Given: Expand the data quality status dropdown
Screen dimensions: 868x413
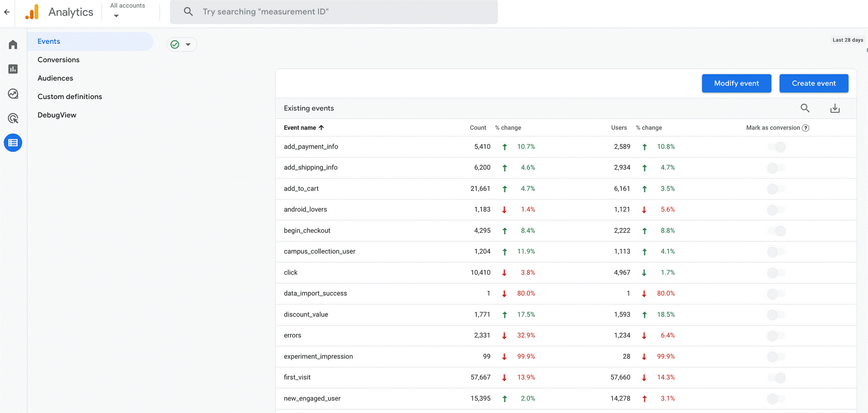Looking at the screenshot, I should [x=188, y=44].
